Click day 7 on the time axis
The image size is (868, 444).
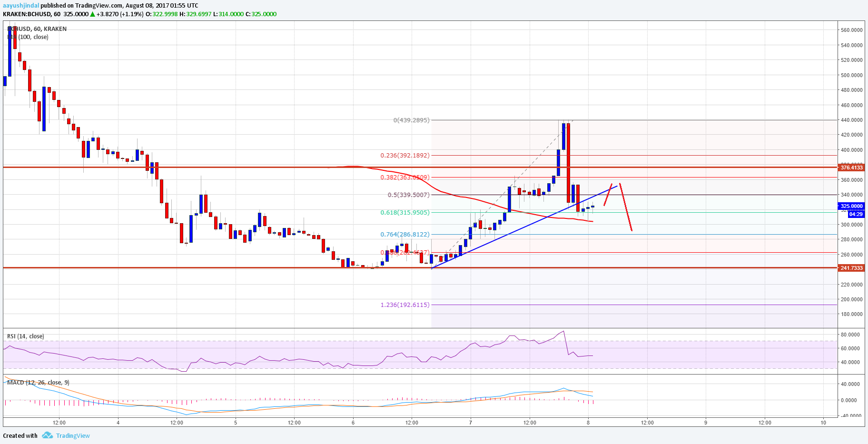[x=471, y=423]
